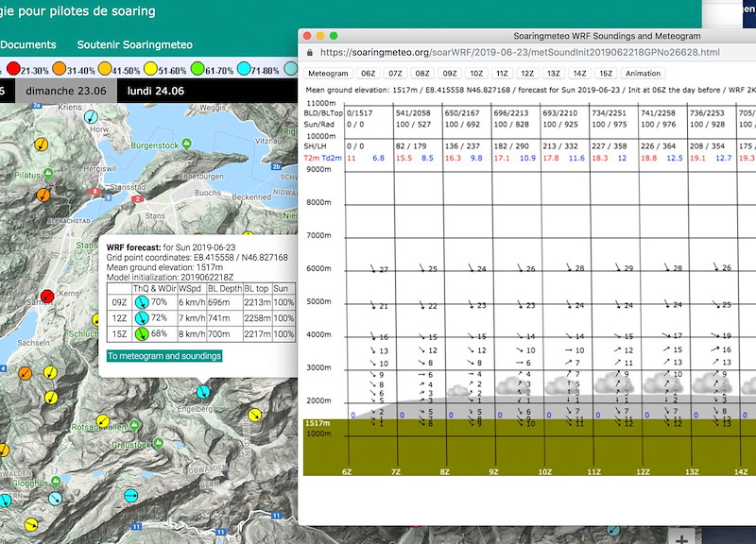This screenshot has height=544, width=756.
Task: Select the 12Z sounding button
Action: click(527, 74)
